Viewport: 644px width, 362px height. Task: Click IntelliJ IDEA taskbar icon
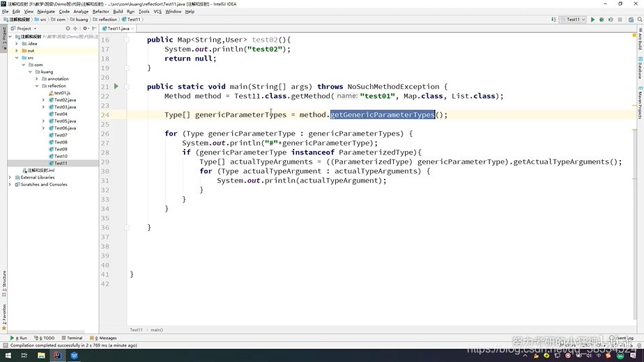[x=57, y=356]
